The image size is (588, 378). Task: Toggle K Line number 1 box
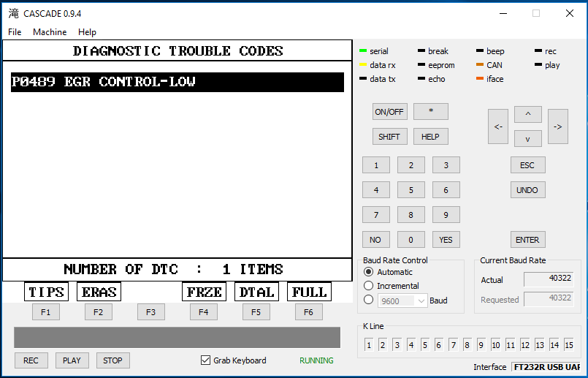[369, 344]
